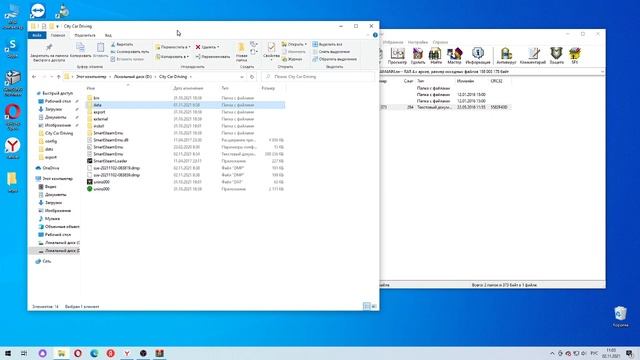The height and width of the screenshot is (360, 640).
Task: Open quick access toolbar customize dropdown
Action: (58, 27)
